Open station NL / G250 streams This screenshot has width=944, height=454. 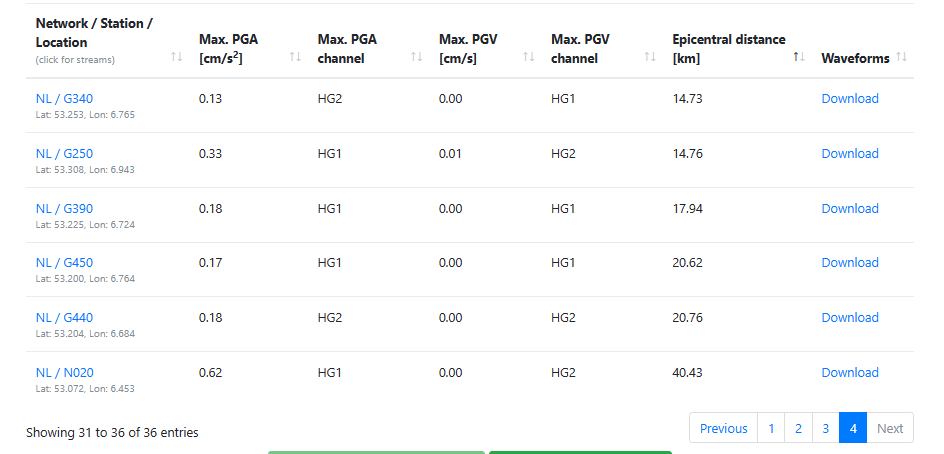[x=65, y=153]
